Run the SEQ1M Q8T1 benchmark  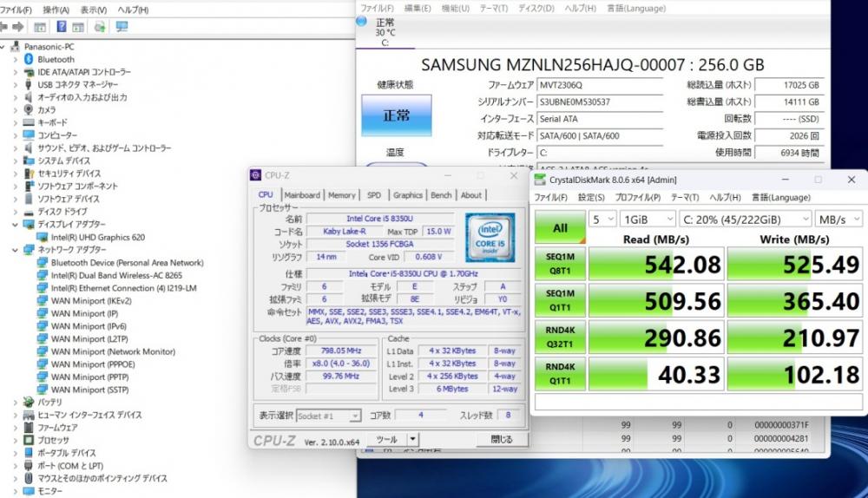coord(560,264)
